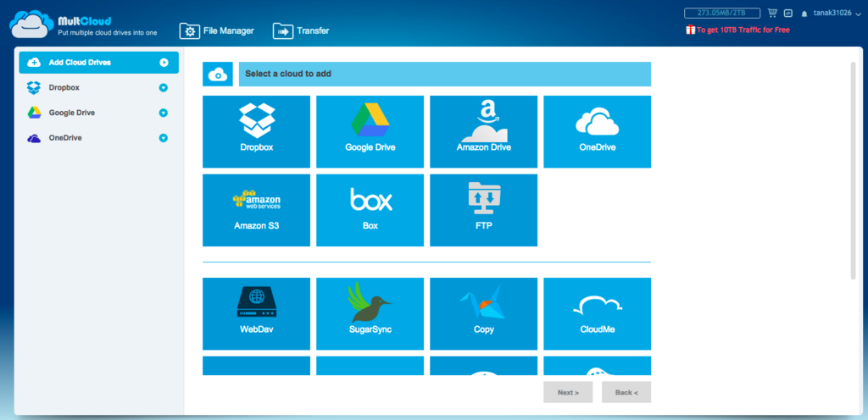Choose the SugarSync cloud tile
The image size is (868, 420).
point(370,314)
